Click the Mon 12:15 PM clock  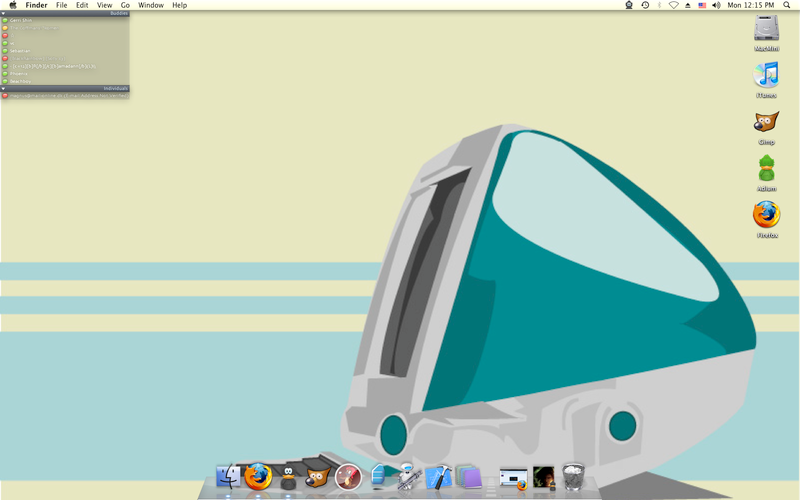[x=751, y=5]
